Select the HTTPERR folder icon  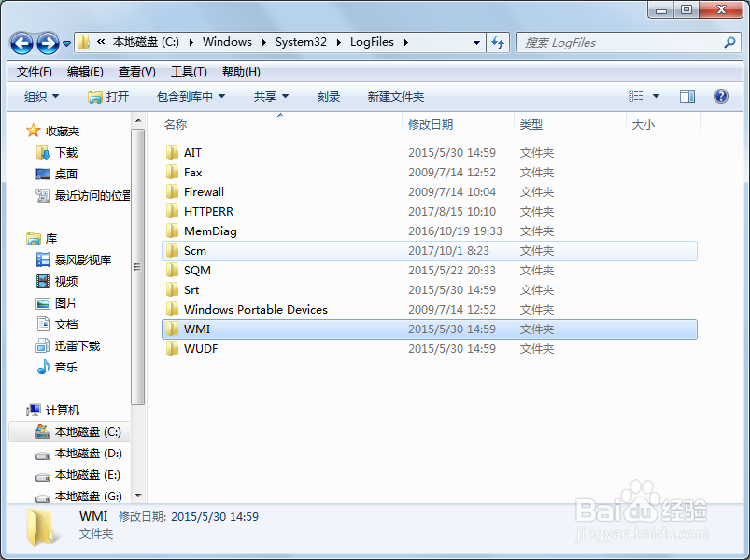pyautogui.click(x=172, y=211)
